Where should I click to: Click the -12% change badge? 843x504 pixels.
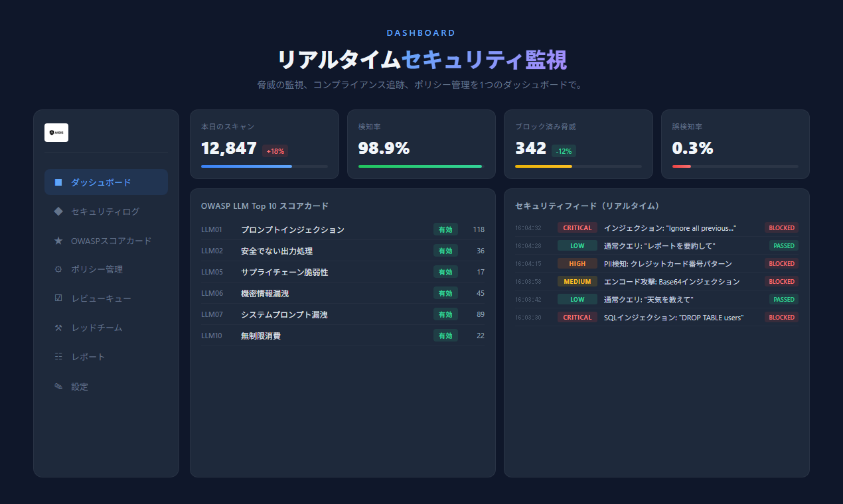click(564, 151)
